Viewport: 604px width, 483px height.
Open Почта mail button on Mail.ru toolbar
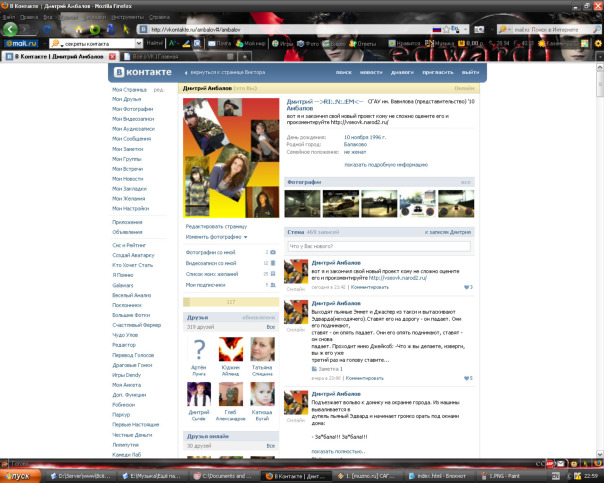coord(220,44)
